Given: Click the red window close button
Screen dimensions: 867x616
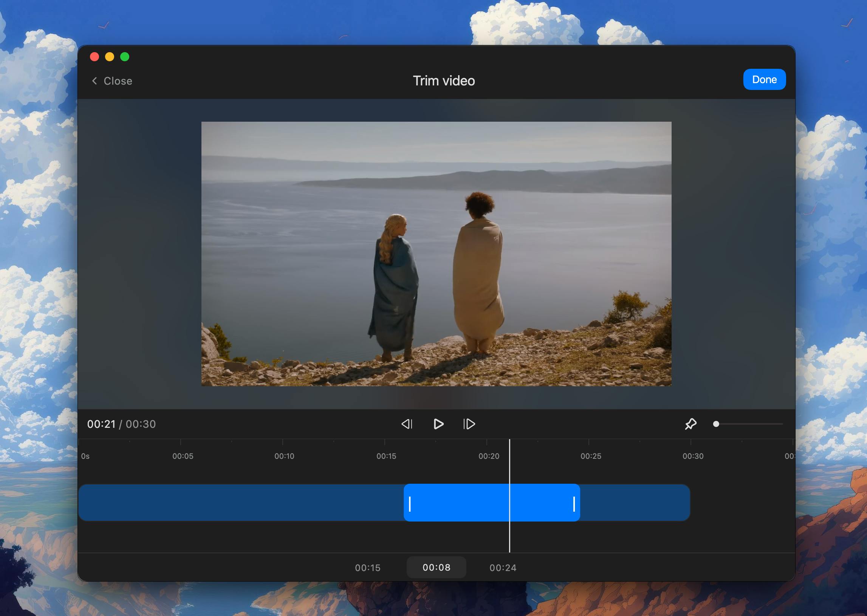Looking at the screenshot, I should (94, 57).
